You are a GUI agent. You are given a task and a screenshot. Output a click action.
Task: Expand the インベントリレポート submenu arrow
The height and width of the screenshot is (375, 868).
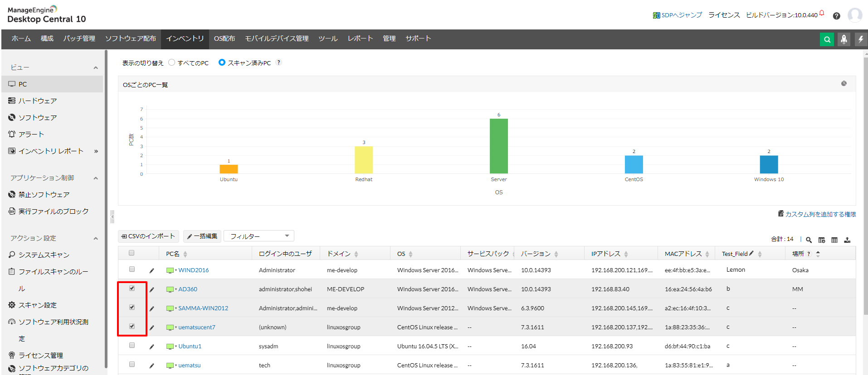tap(96, 151)
